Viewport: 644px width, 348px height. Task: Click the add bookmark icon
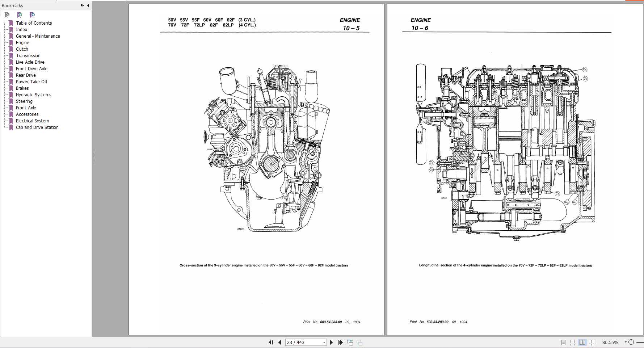click(x=20, y=15)
